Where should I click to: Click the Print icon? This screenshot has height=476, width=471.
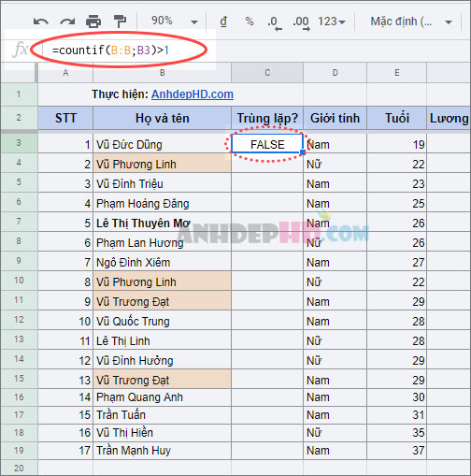coord(93,22)
